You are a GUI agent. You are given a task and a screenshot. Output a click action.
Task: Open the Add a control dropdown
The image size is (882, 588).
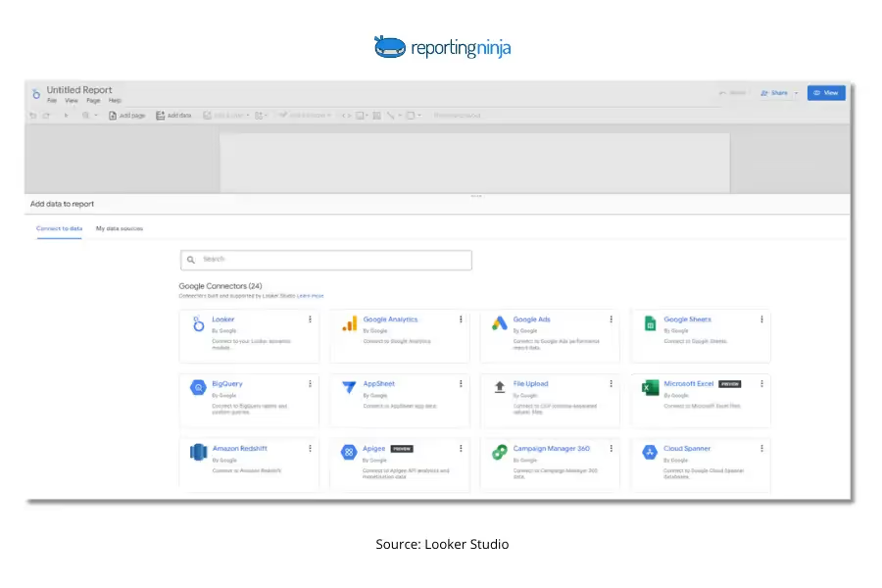[x=305, y=116]
